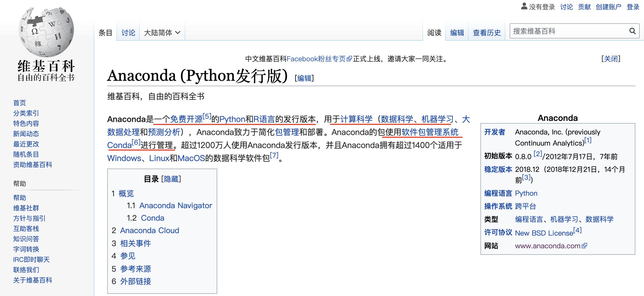The image size is (644, 296).
Task: Close the Facebook announcement banner via 关闭
Action: point(611,59)
